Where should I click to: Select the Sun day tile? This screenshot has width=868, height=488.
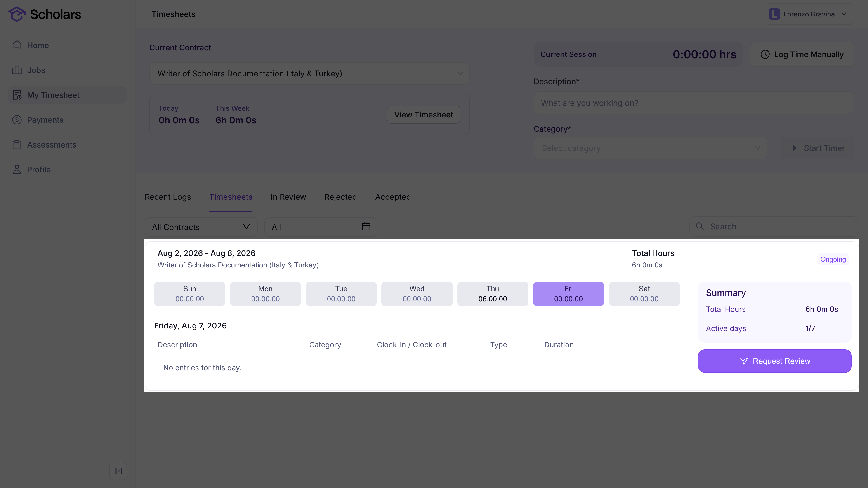(x=190, y=294)
